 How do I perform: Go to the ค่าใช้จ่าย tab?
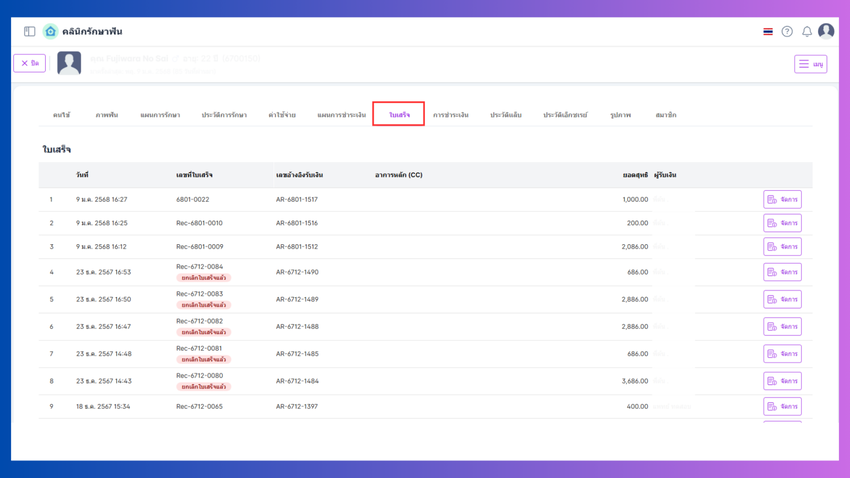tap(282, 115)
